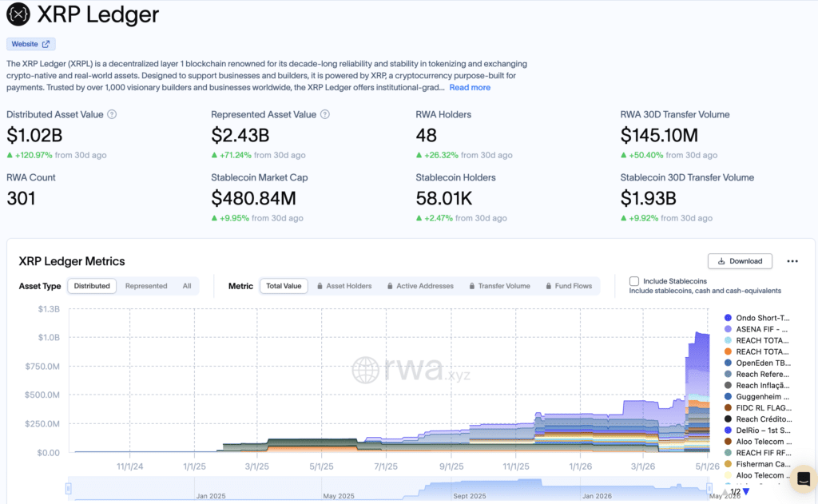The image size is (818, 504).
Task: Click the $2.43B Represented Asset Value
Action: 240,136
